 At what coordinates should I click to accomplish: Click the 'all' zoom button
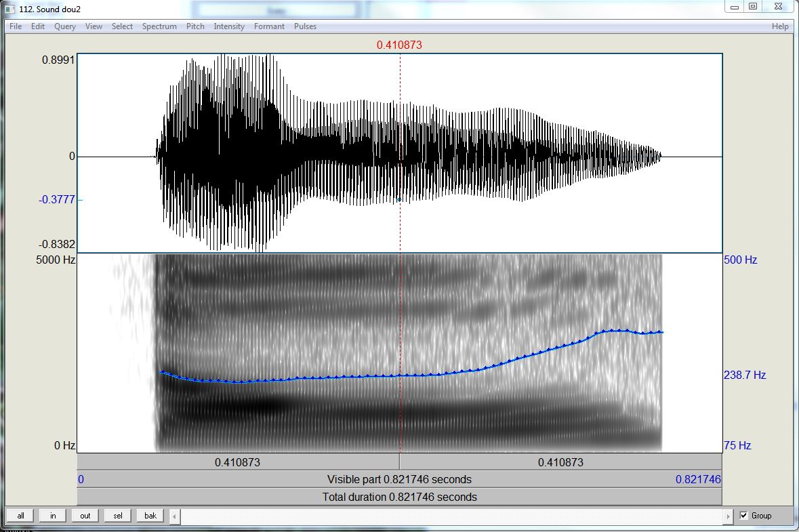pos(21,516)
